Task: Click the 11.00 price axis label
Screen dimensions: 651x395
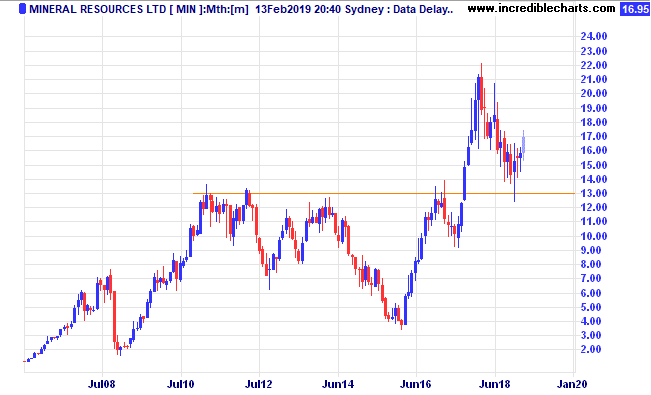Action: coord(594,221)
